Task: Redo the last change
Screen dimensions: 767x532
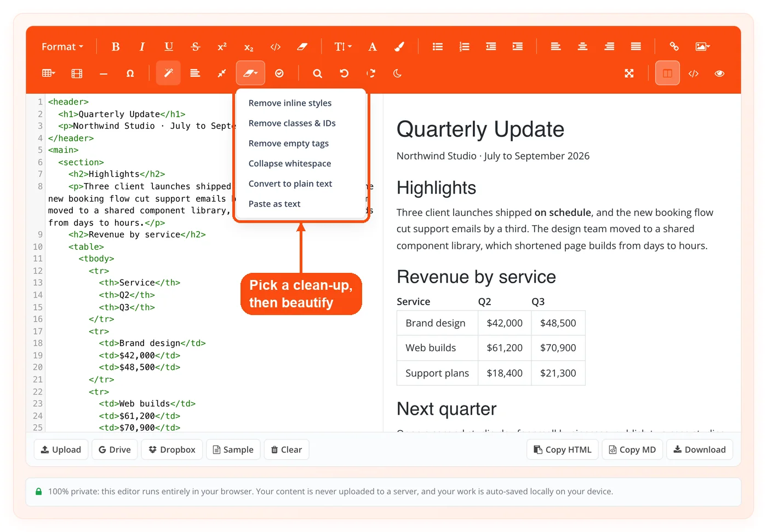Action: pos(371,73)
